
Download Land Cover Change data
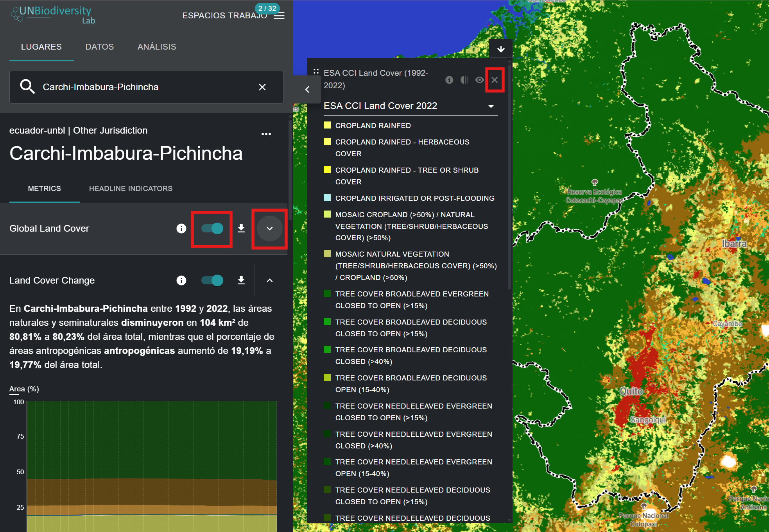pyautogui.click(x=241, y=280)
